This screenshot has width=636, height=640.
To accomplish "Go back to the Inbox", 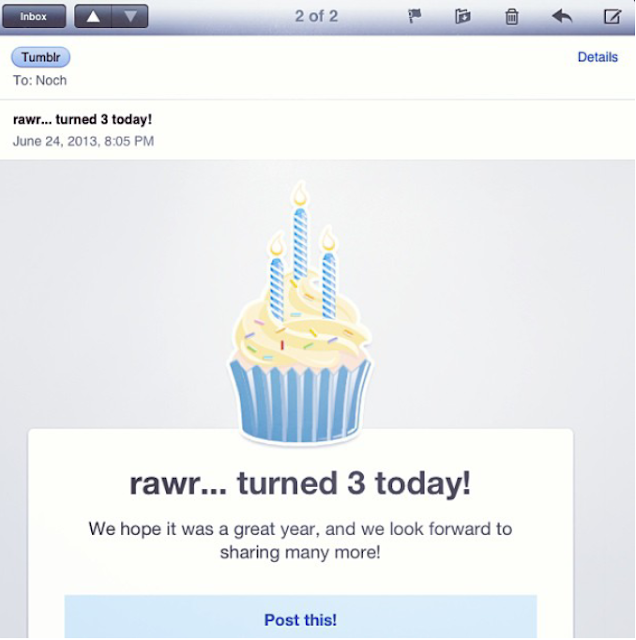I will (x=35, y=16).
